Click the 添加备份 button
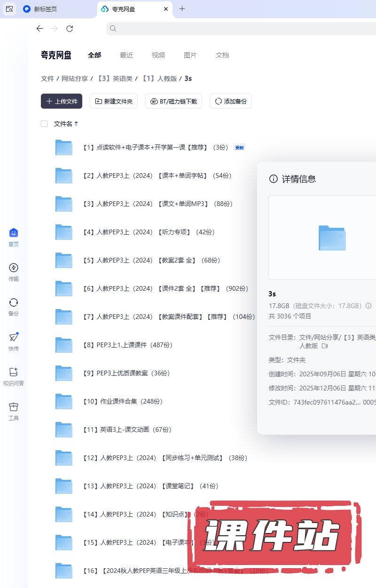Screen dimensions: 376x588 [231, 101]
